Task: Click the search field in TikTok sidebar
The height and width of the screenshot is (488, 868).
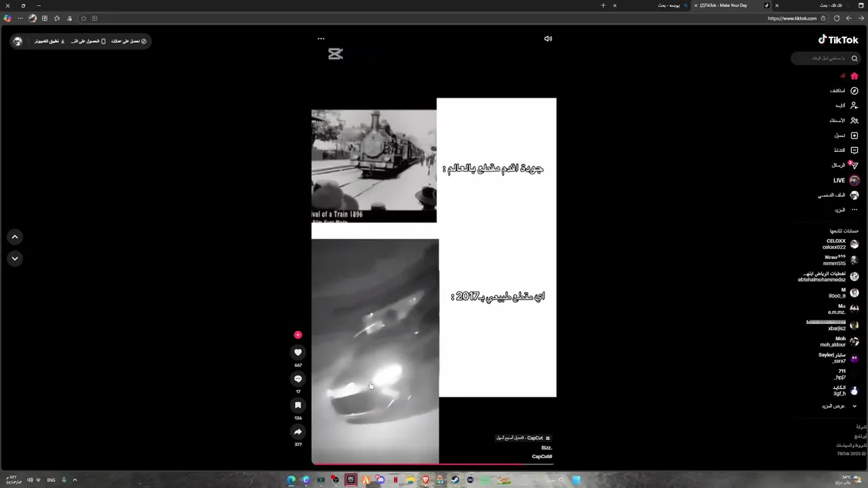Action: tap(825, 58)
